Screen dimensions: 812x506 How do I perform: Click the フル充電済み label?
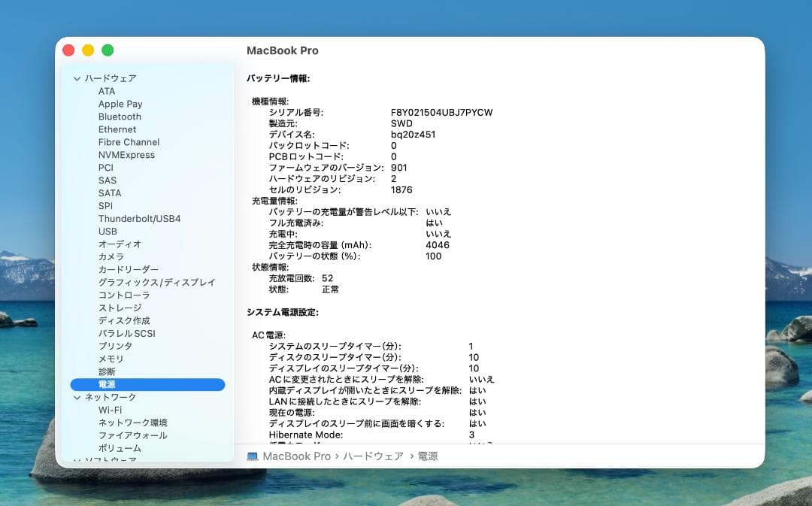pos(295,223)
